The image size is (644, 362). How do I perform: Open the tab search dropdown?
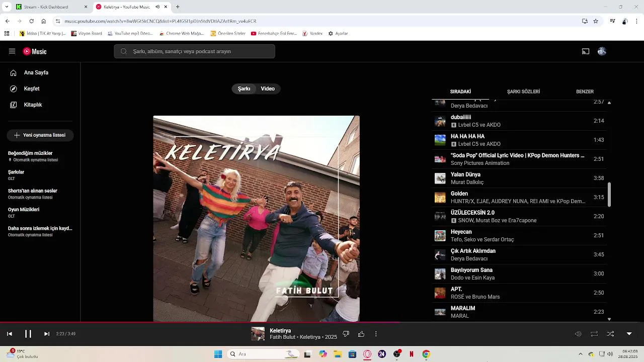click(x=7, y=7)
